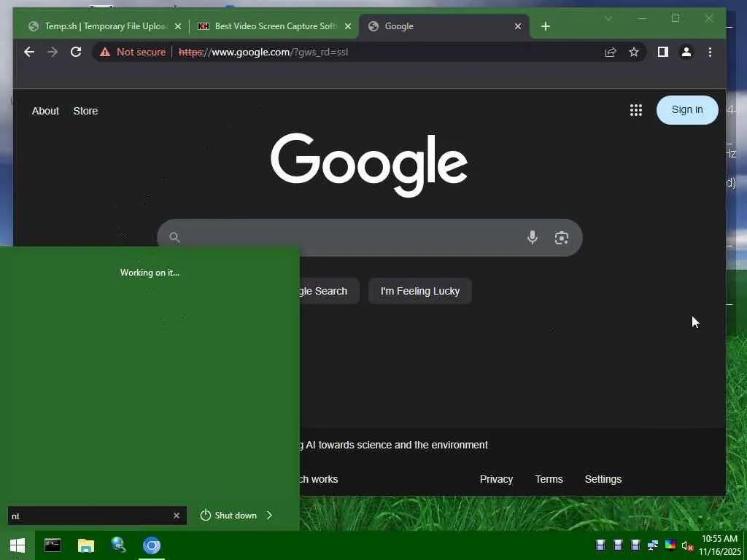
Task: Search by image with the camera icon
Action: pos(561,238)
